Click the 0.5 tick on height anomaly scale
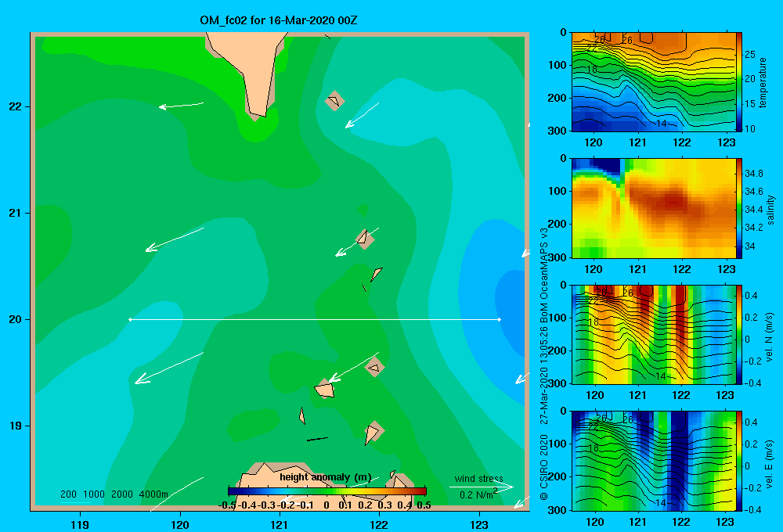This screenshot has height=532, width=783. point(424,505)
